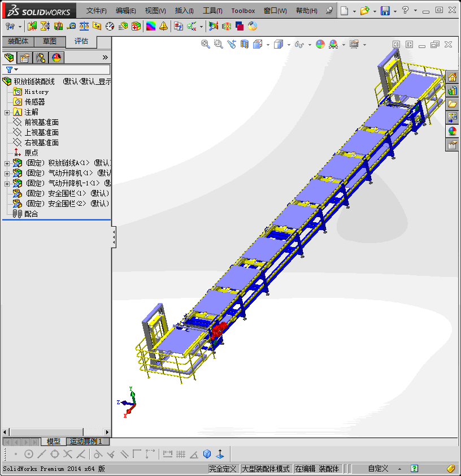Screen dimensions: 461x476
Task: Open Appearances task pane color ball
Action: point(452,131)
